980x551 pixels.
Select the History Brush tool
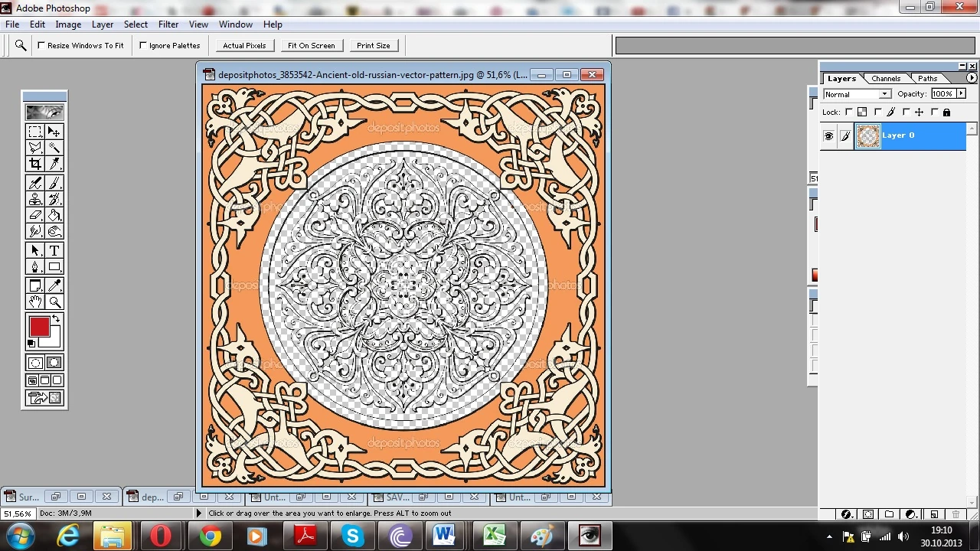click(54, 199)
